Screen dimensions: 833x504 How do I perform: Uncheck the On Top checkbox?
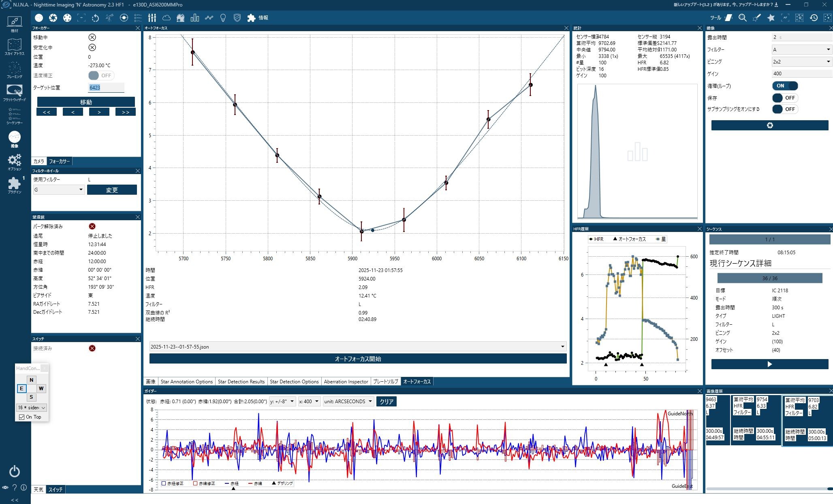22,417
